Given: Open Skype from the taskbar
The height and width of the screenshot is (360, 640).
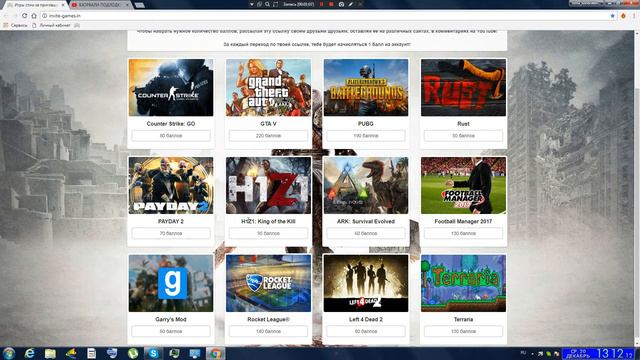Looking at the screenshot, I should point(153,353).
